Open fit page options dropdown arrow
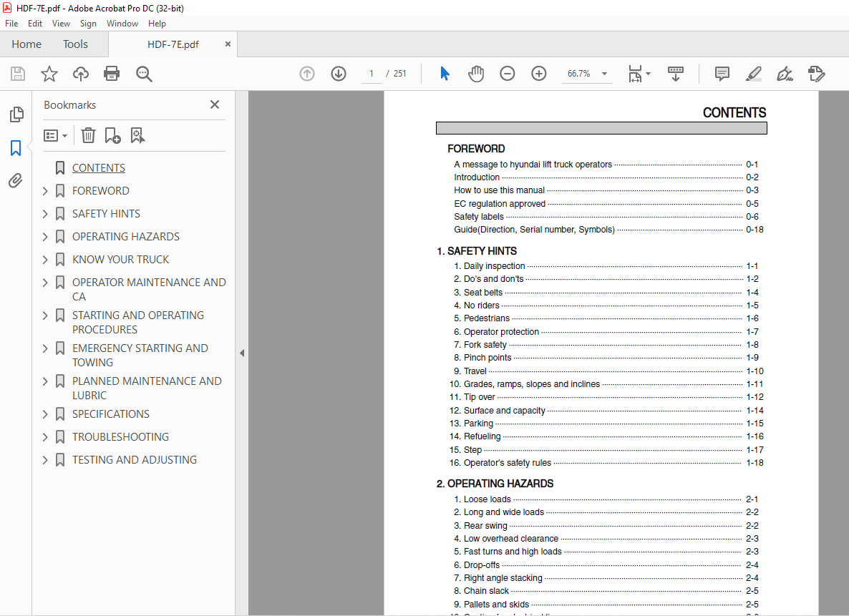 click(x=648, y=74)
